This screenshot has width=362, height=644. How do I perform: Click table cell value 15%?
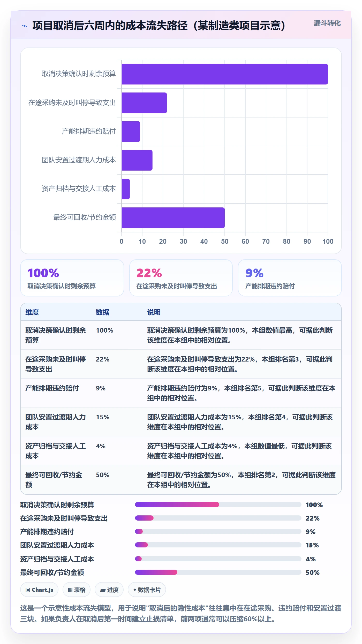(103, 417)
